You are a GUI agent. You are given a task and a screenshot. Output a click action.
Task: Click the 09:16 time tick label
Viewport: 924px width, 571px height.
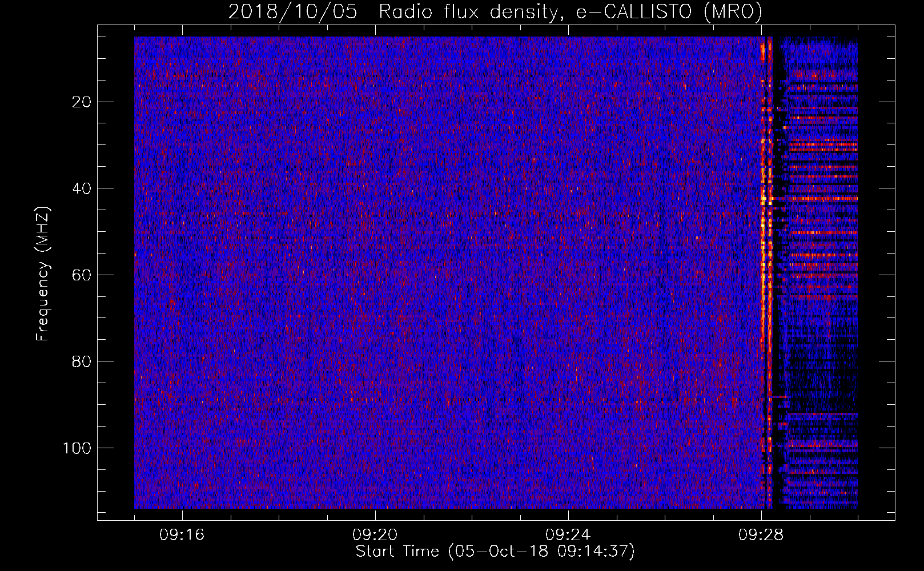(x=182, y=535)
